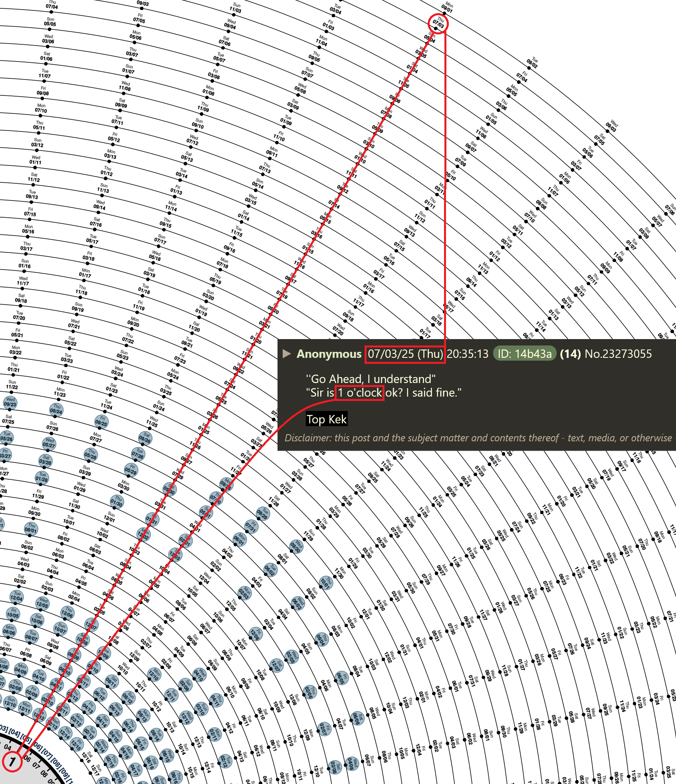Click the Sun 07/26 date label
Viewport: 676px width, 784px height.
click(x=52, y=426)
